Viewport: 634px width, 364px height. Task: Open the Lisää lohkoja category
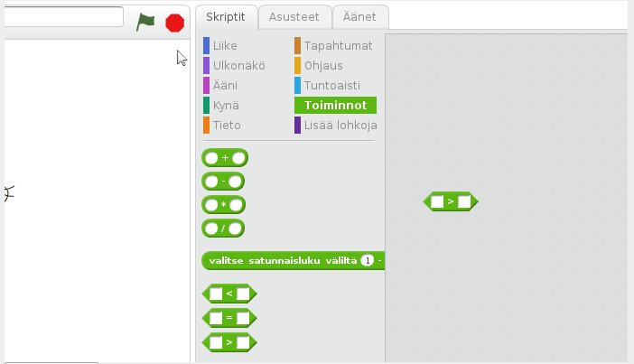[x=340, y=125]
